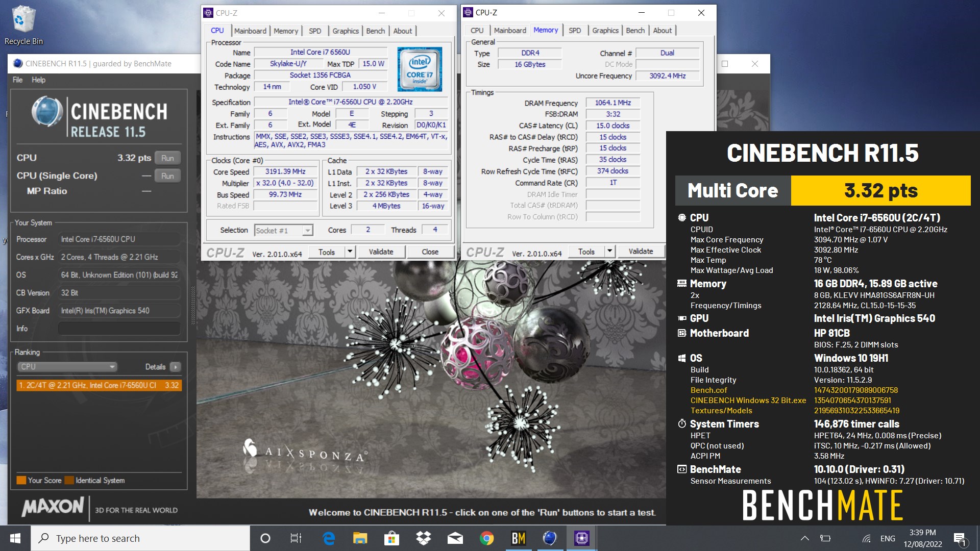Click Tools button in Memory CPU-Z window
The height and width of the screenshot is (551, 980).
(x=586, y=251)
